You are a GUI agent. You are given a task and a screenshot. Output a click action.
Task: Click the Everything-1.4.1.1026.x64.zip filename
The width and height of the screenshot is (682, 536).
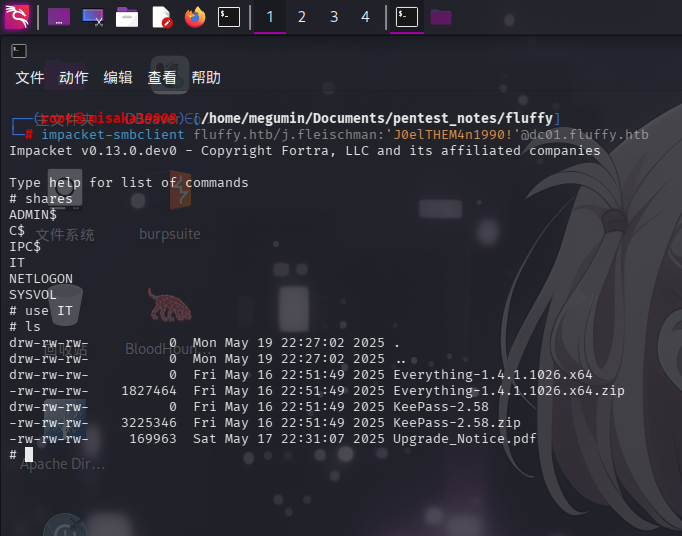pyautogui.click(x=509, y=391)
